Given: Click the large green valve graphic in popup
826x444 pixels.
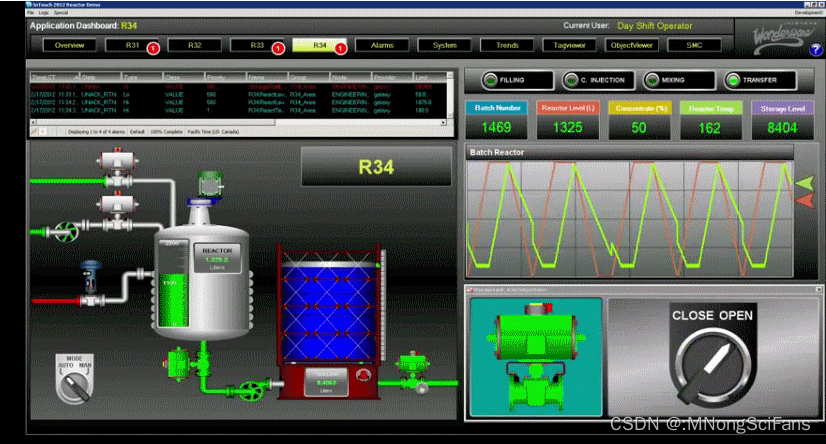Looking at the screenshot, I should click(535, 357).
